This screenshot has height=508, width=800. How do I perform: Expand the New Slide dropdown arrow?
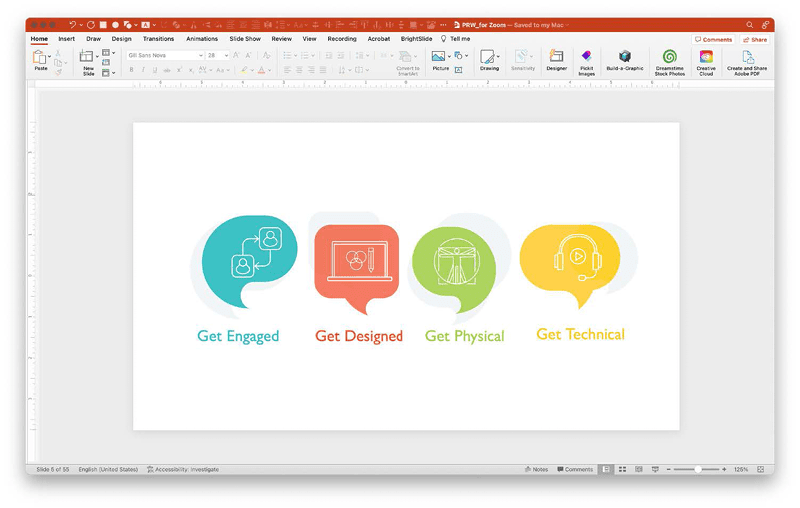(97, 56)
